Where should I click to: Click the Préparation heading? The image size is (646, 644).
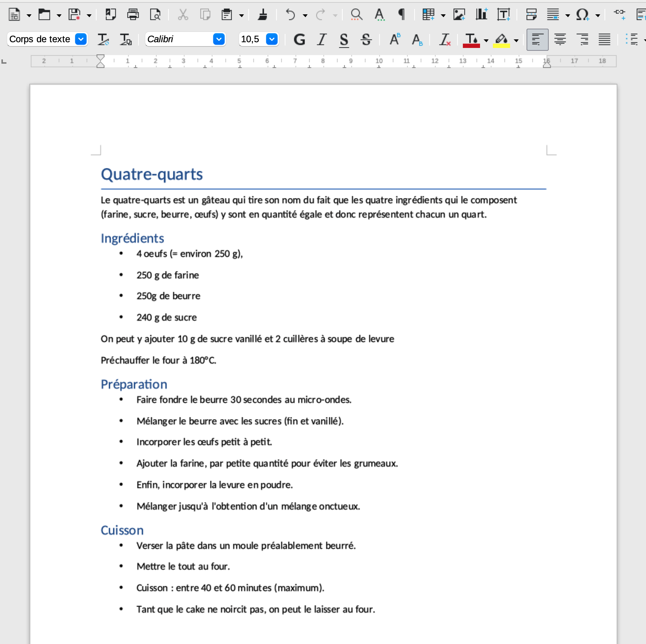point(134,384)
